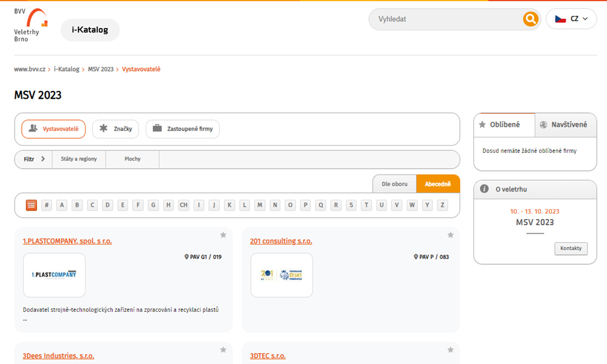The width and height of the screenshot is (607, 364).
Task: Click the 1.PLASTCOMPANY logo thumbnail
Action: coord(54,275)
